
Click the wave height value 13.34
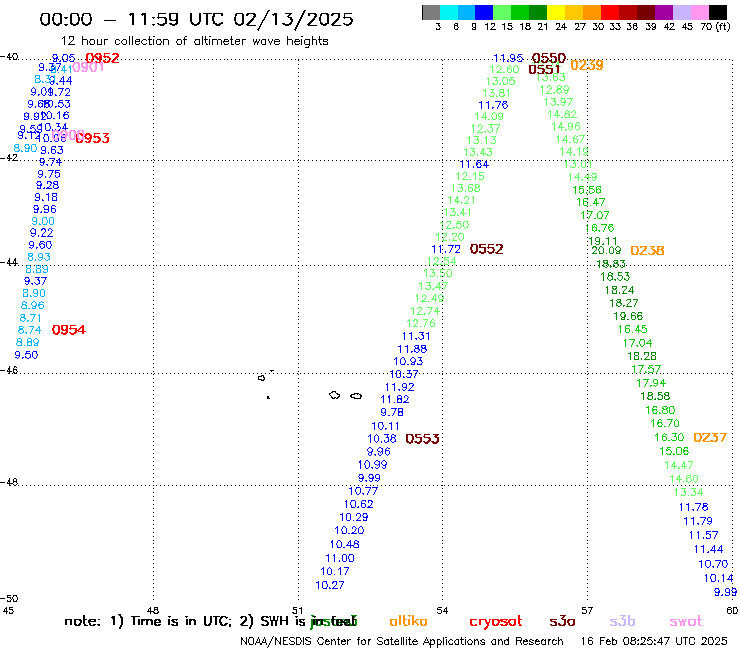(689, 492)
